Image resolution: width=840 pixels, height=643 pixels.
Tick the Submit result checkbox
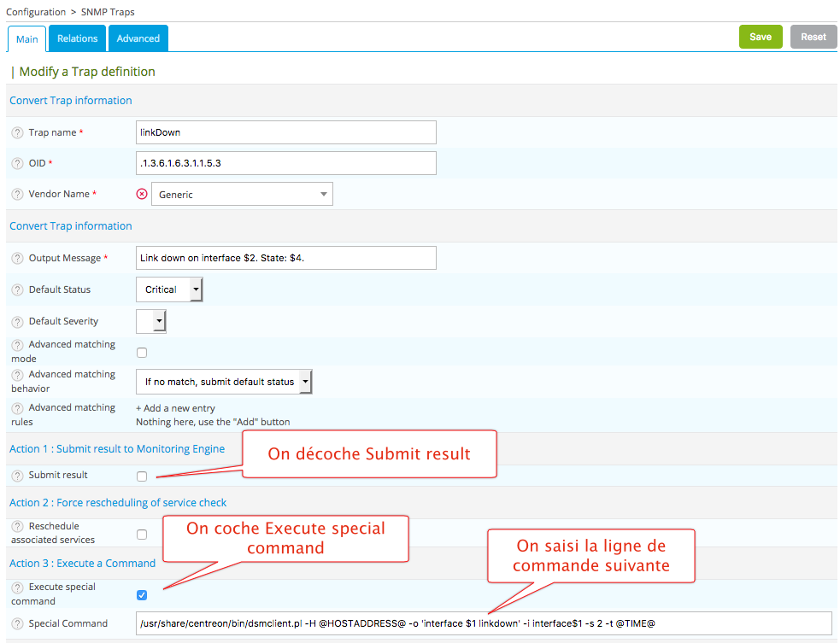(x=142, y=476)
